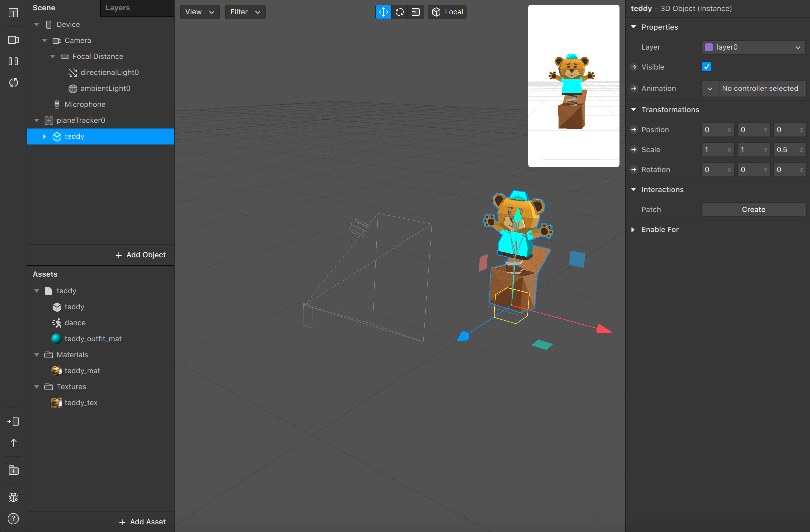Open the View dropdown menu
This screenshot has height=532, width=810.
(x=200, y=12)
